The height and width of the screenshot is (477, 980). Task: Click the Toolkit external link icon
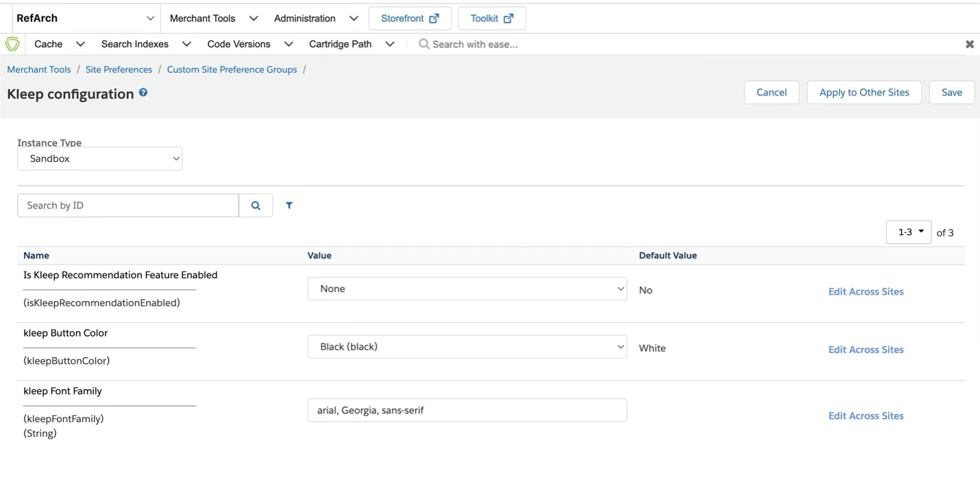pyautogui.click(x=509, y=19)
